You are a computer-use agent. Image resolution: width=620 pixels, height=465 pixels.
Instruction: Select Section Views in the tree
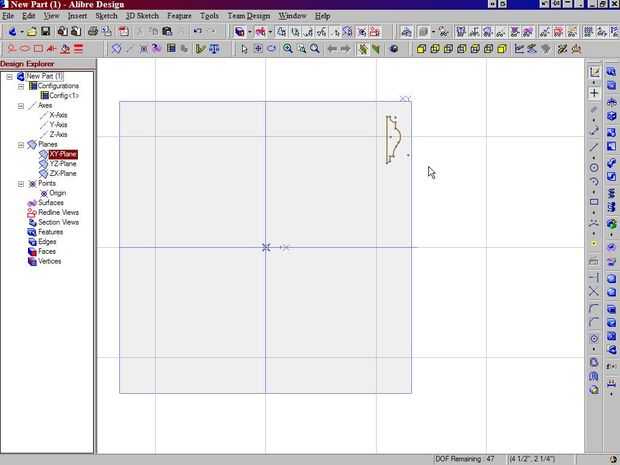click(59, 222)
